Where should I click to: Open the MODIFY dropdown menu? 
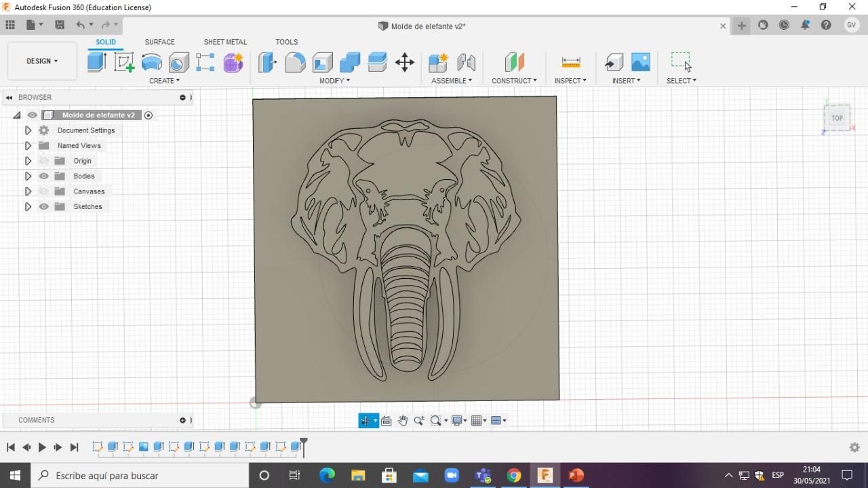(x=335, y=81)
